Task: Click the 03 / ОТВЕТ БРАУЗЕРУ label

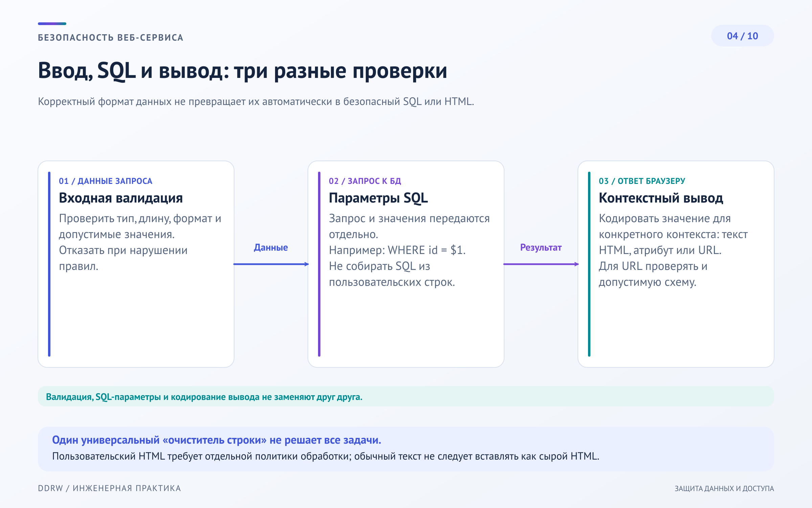Action: coord(642,181)
